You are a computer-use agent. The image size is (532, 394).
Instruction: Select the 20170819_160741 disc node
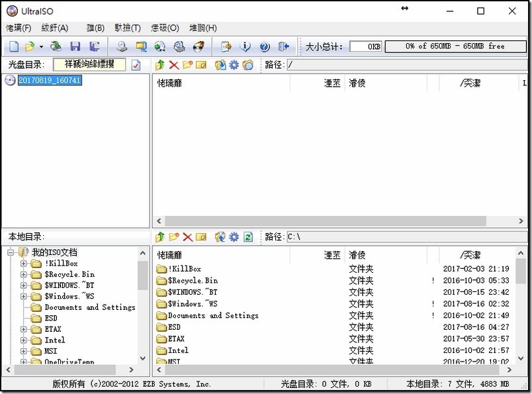50,80
